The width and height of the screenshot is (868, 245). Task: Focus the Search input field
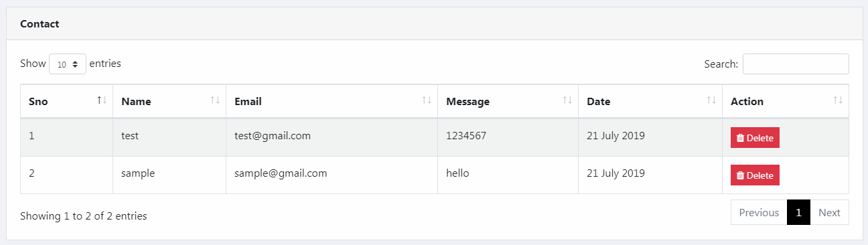pyautogui.click(x=796, y=64)
